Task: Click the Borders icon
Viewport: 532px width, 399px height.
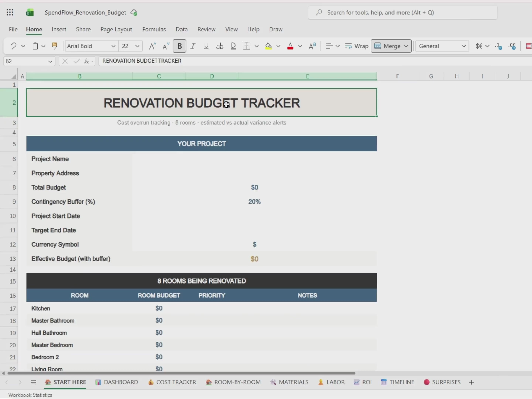Action: click(x=246, y=46)
